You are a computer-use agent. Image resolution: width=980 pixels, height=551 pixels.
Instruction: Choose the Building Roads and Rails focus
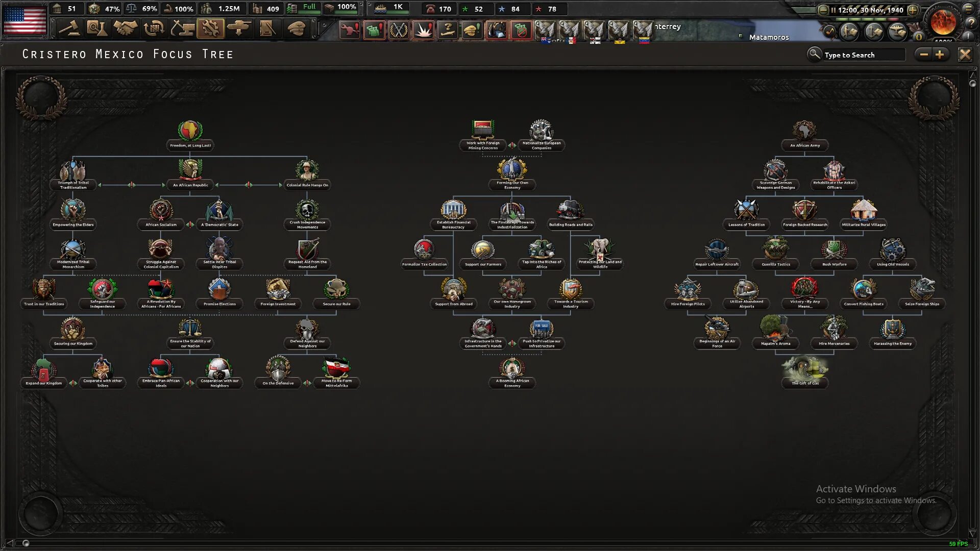coord(571,215)
